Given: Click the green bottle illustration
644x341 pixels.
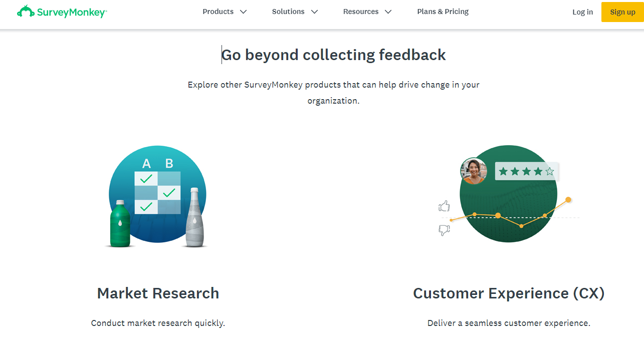Looking at the screenshot, I should click(x=120, y=223).
